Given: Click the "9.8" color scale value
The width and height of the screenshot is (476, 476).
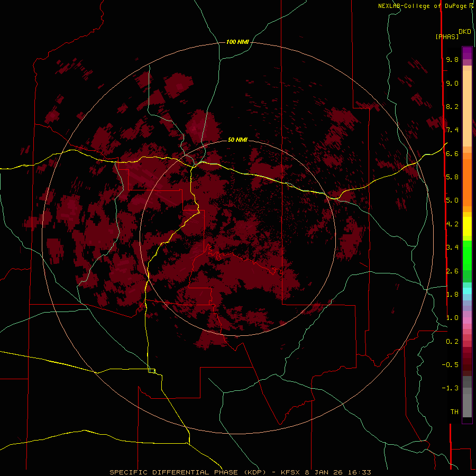Looking at the screenshot, I should coord(452,59).
